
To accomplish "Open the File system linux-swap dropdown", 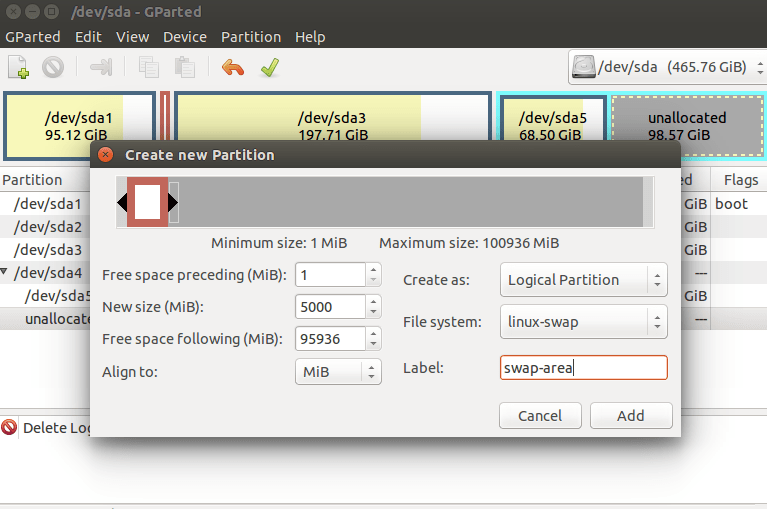I will [x=584, y=322].
